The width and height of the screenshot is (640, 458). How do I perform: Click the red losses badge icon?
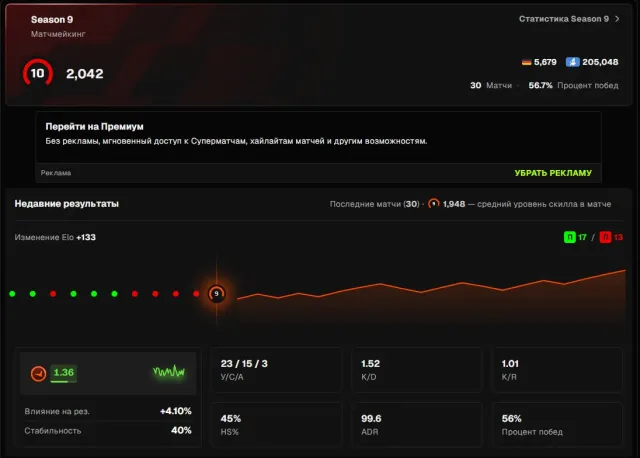(605, 237)
